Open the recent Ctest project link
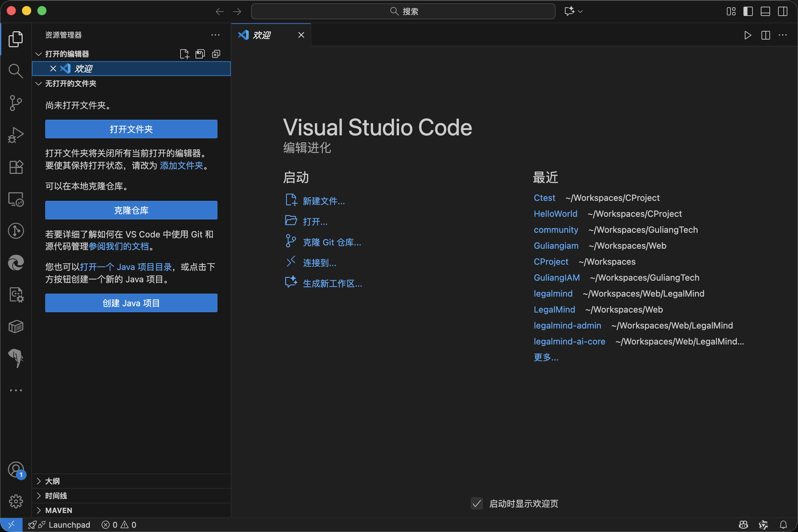The height and width of the screenshot is (532, 798). [x=544, y=198]
